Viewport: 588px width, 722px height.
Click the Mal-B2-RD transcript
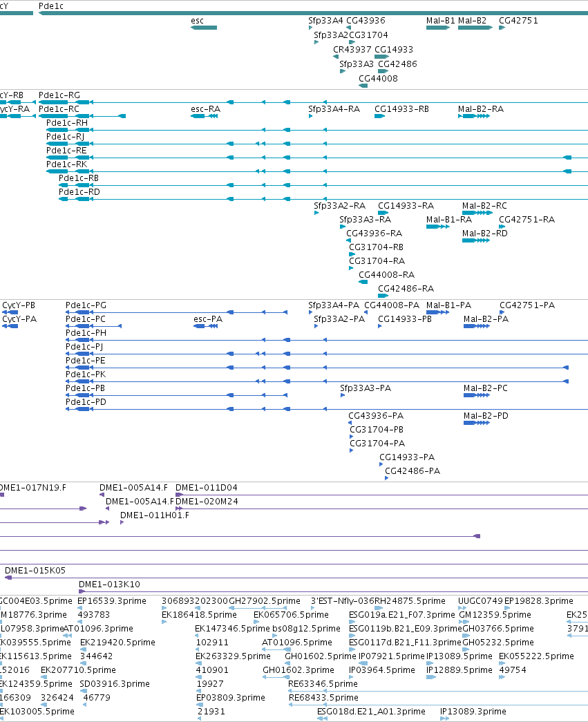(x=485, y=234)
